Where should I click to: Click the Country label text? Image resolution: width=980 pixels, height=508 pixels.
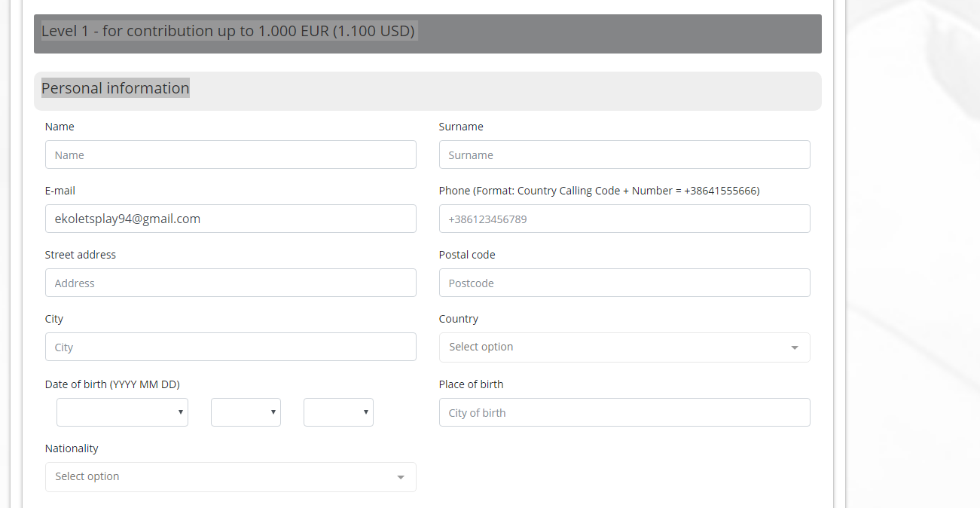tap(458, 319)
